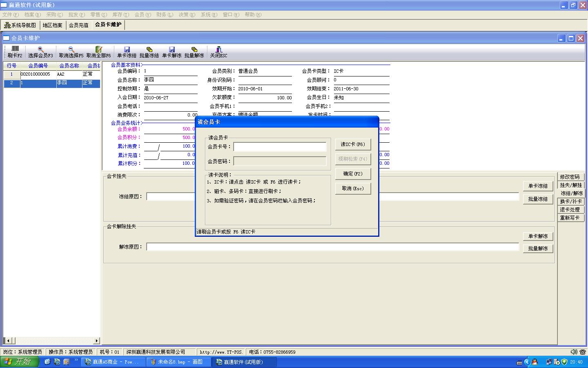
Task: Click the 批量解冻 toolbar icon
Action: (x=194, y=49)
